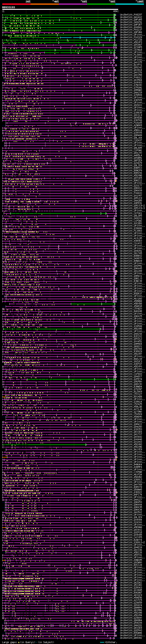Click the purple ~60% identity legend bar
This screenshot has width=146, height=644.
click(73, 4)
